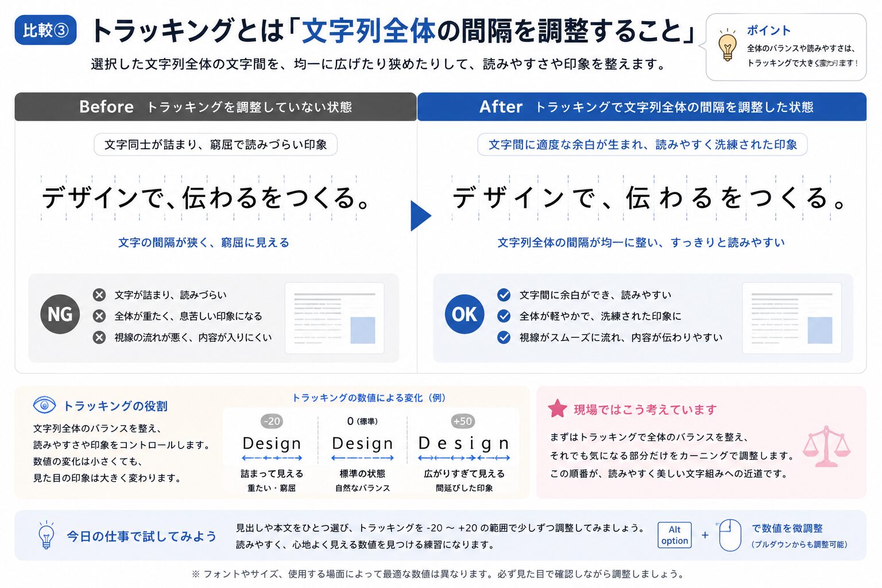The height and width of the screenshot is (588, 882).
Task: Click the subtitle starting 選択した文字列全体の文字間を
Action: tap(378, 64)
